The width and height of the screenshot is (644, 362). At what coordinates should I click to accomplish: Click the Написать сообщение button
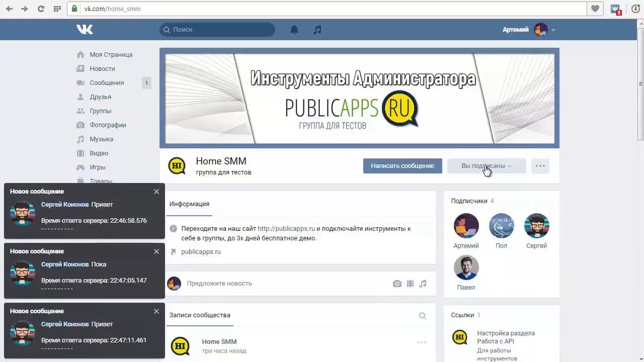tap(403, 166)
